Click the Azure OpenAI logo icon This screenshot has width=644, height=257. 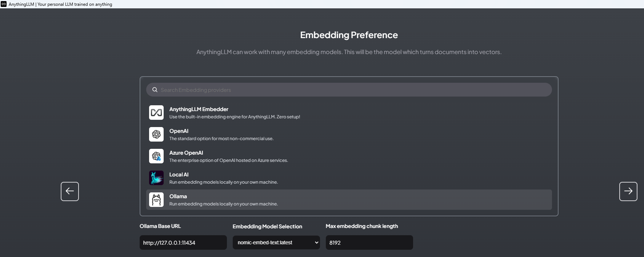[x=156, y=156]
